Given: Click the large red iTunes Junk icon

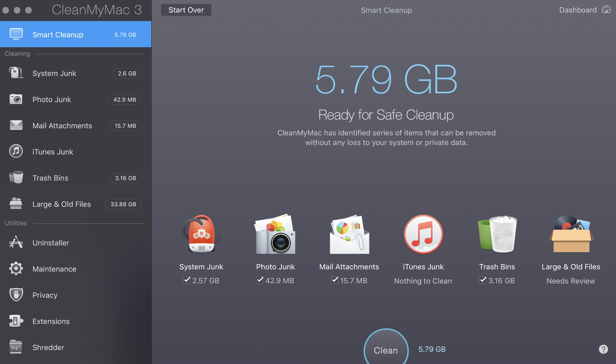Looking at the screenshot, I should point(423,234).
